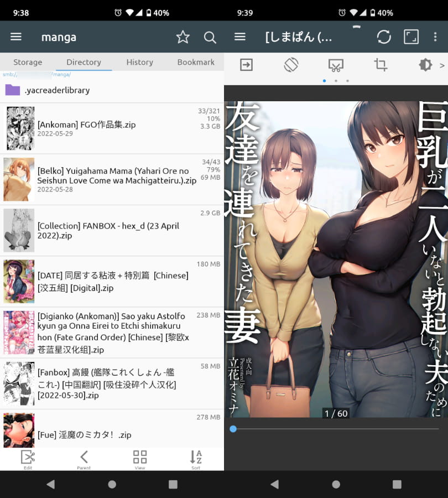Tap the 1 / 60 page counter
Screen dimensions: 448x498
click(336, 413)
